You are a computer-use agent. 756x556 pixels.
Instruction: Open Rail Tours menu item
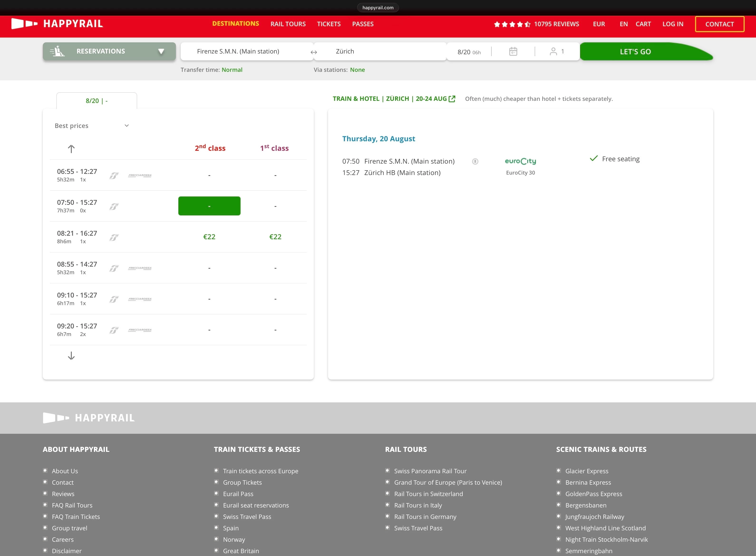click(x=288, y=24)
